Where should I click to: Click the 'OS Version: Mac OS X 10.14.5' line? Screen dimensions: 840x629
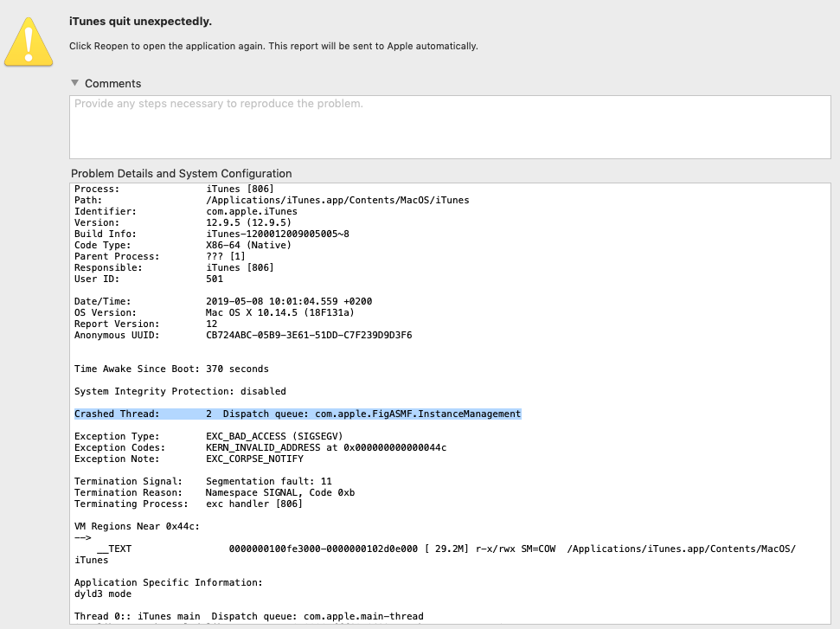(215, 312)
